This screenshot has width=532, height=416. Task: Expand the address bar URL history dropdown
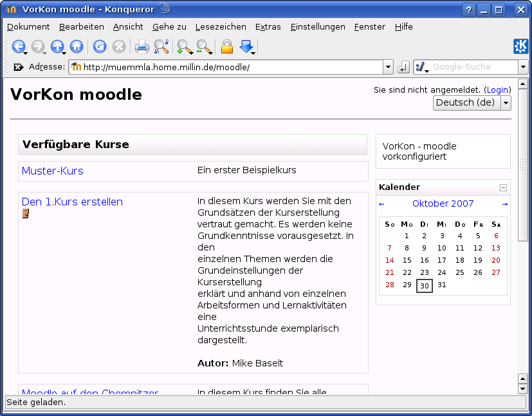coord(388,67)
